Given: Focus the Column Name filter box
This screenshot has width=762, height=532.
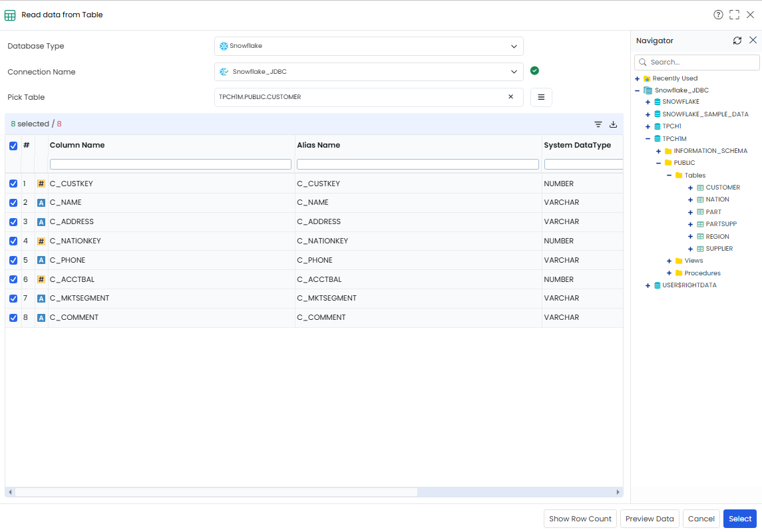Looking at the screenshot, I should point(170,164).
